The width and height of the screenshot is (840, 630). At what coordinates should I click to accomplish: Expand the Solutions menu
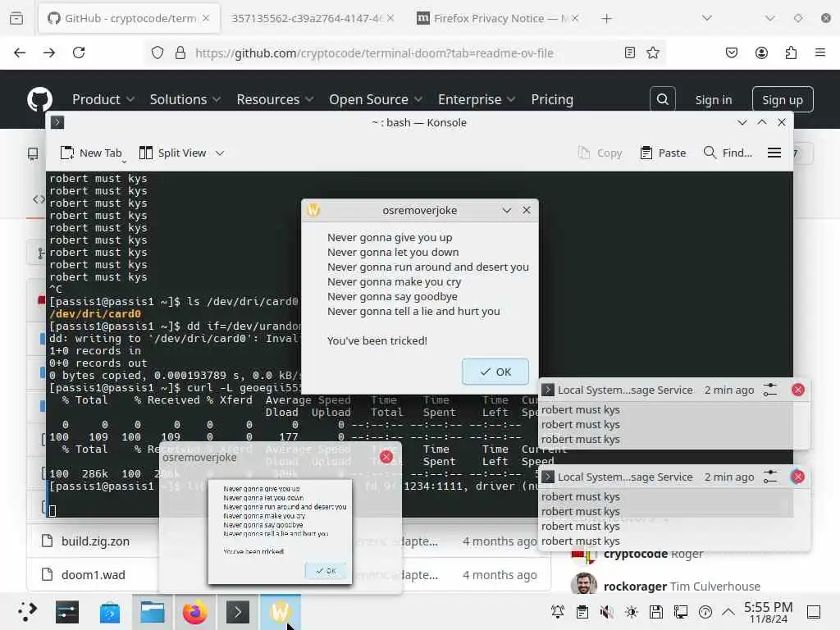pyautogui.click(x=185, y=99)
